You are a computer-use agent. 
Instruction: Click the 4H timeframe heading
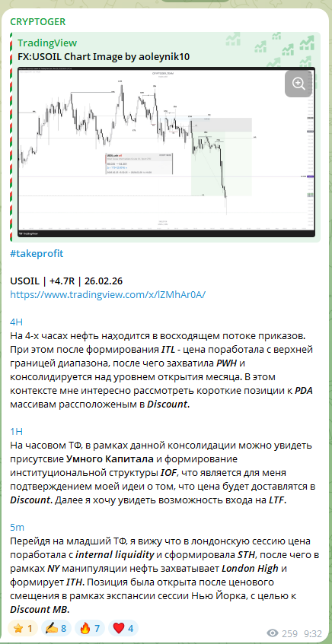(16, 322)
